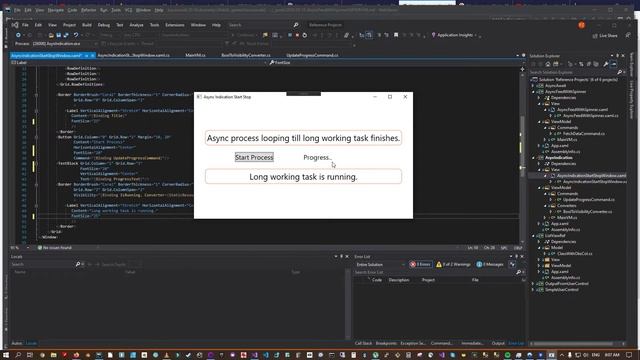Collapse the AsyncIndication project node
Screen dimensions: 640x360
click(x=533, y=158)
